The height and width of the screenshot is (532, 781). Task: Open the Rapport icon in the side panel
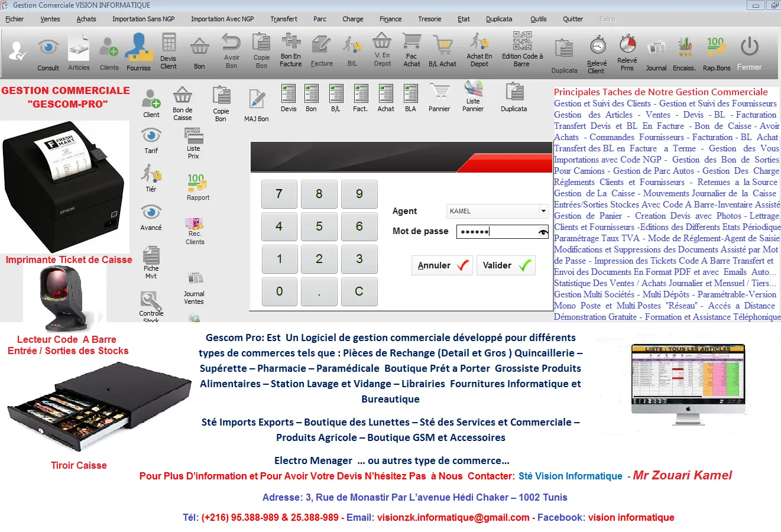[x=197, y=187]
